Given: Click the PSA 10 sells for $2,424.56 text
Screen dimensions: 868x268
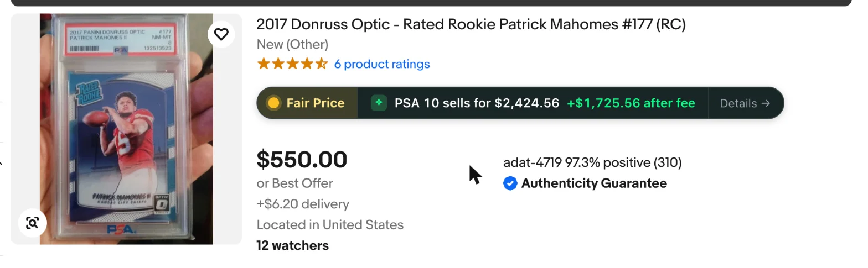Looking at the screenshot, I should click(x=477, y=103).
